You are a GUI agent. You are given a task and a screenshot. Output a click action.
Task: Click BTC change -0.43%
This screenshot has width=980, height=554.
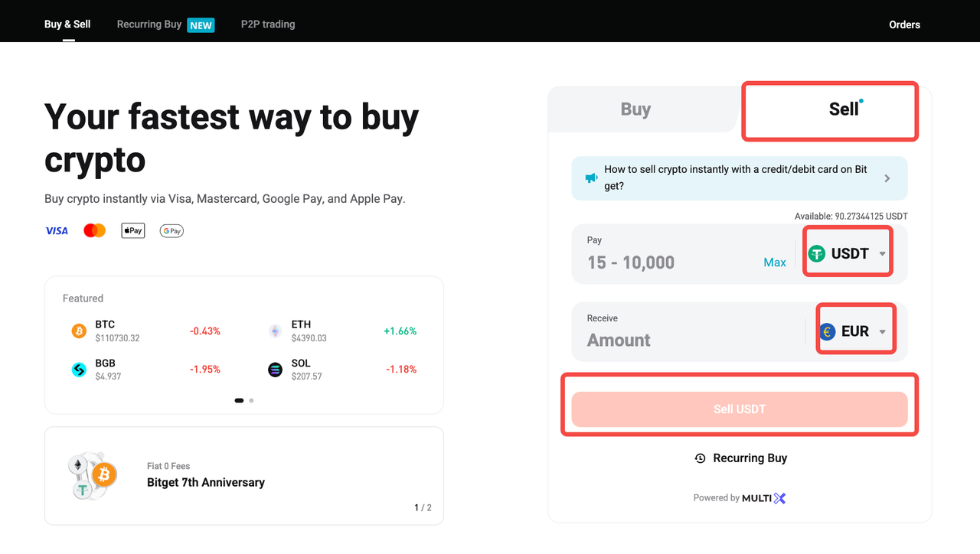205,331
